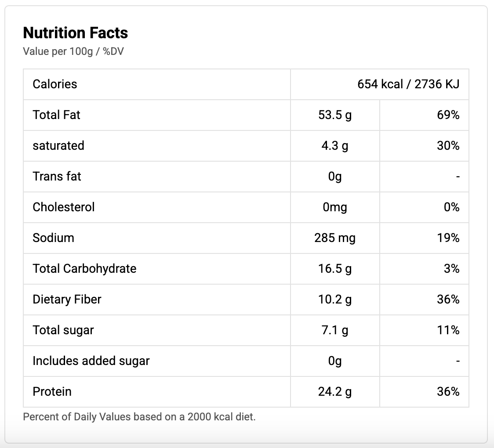This screenshot has height=448, width=494.
Task: Select the Trans fat label
Action: (x=57, y=176)
